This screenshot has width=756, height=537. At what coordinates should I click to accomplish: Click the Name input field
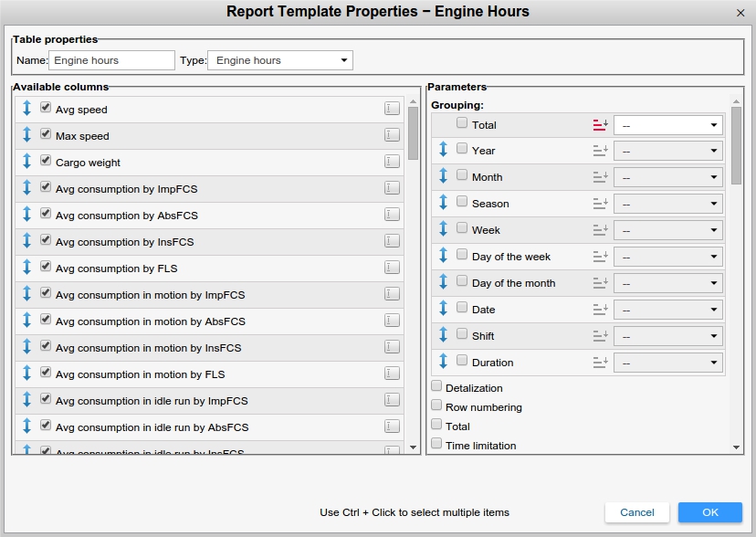coord(111,60)
